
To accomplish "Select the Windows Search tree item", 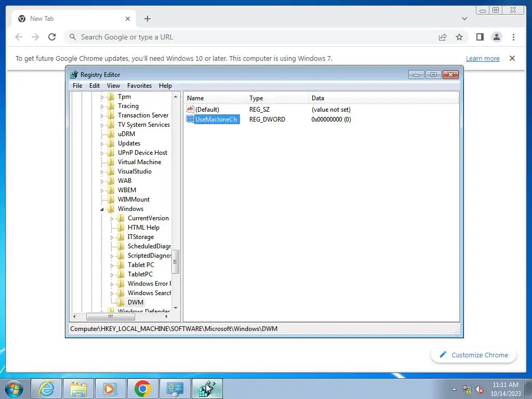I will click(x=149, y=293).
